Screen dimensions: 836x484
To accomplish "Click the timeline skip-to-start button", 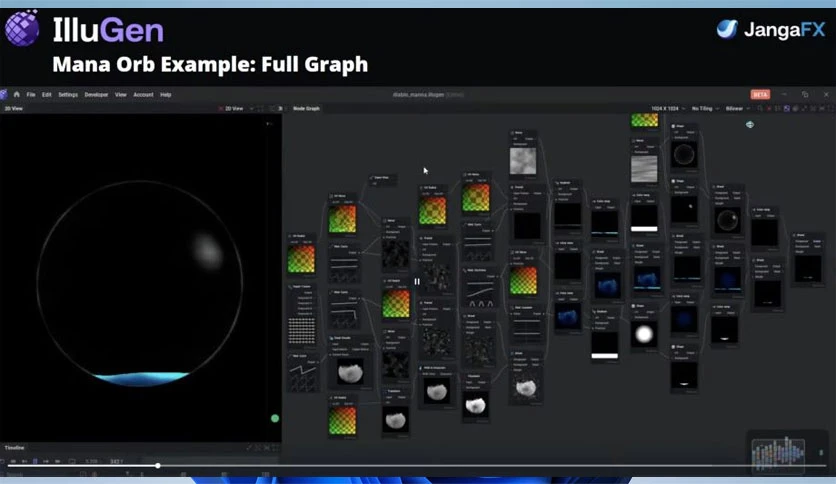I will click(13, 461).
